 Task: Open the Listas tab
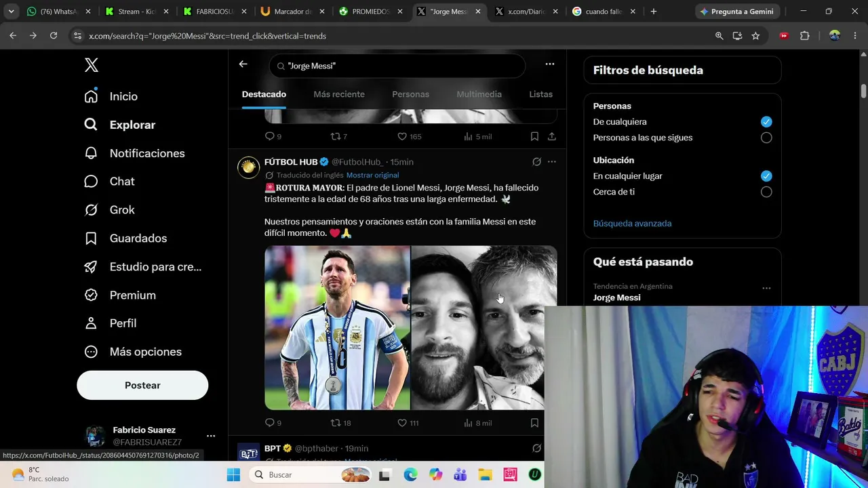tap(540, 94)
